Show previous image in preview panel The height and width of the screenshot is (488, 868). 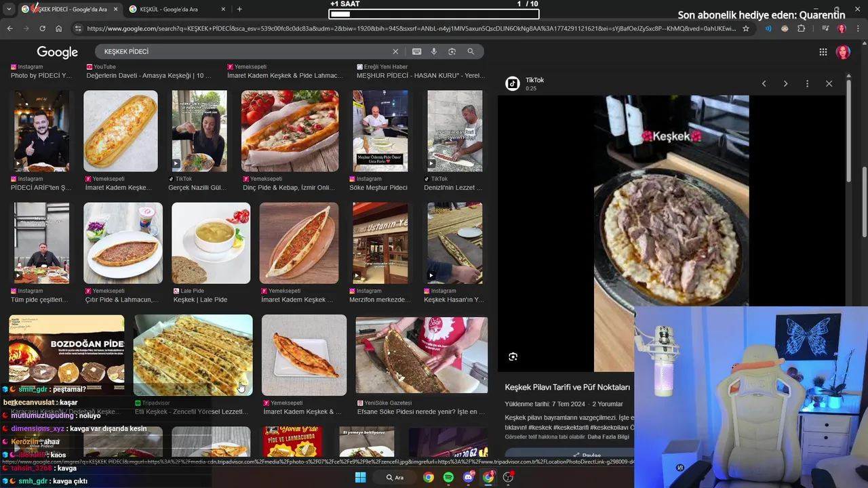(x=764, y=83)
